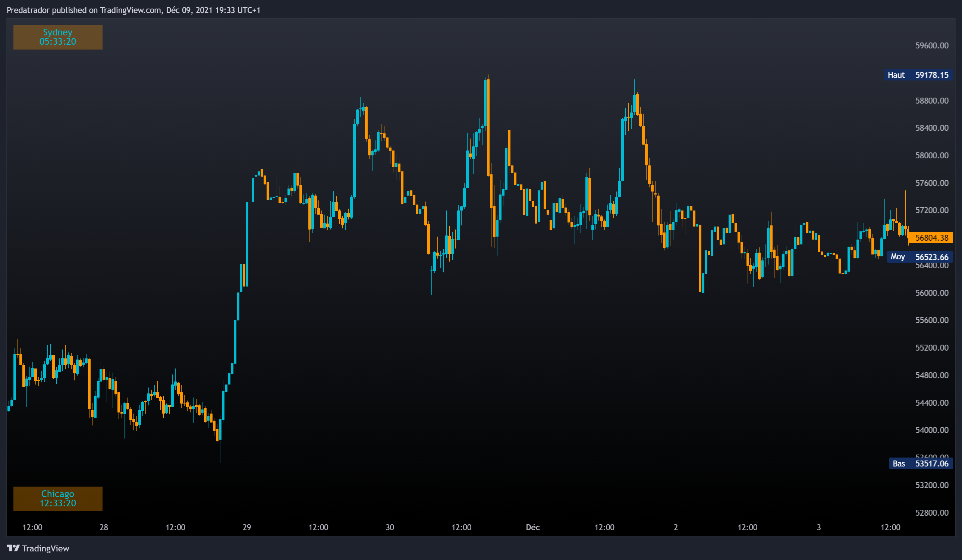Click the 53200.00 price axis value
This screenshot has height=560, width=962.
(932, 485)
